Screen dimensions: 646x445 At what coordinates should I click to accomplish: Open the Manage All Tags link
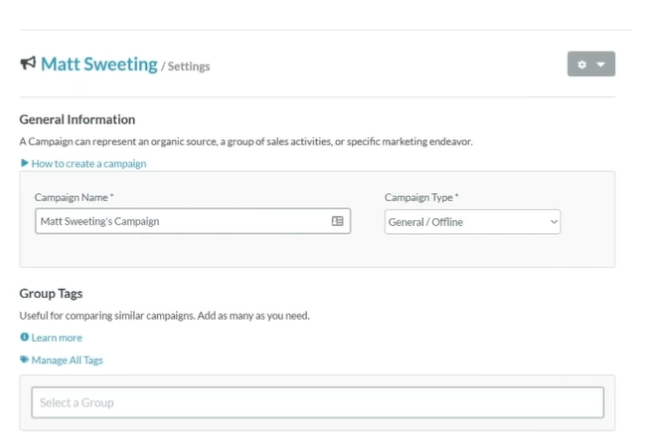coord(67,360)
